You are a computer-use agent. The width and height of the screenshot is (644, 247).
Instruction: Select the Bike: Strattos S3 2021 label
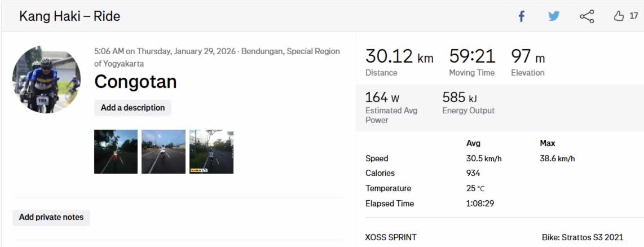pyautogui.click(x=583, y=237)
